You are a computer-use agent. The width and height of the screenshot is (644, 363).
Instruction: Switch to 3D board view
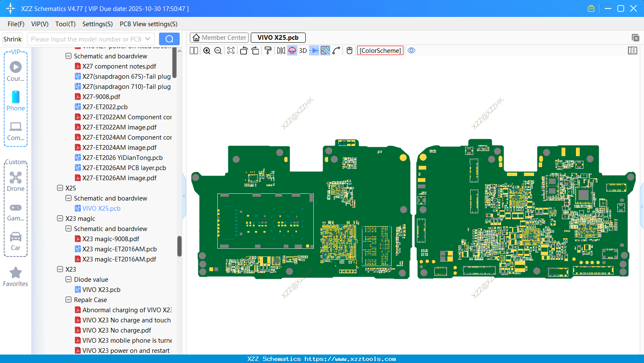303,51
